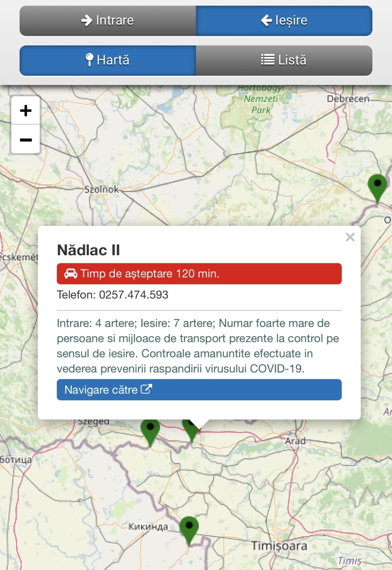Image resolution: width=392 pixels, height=570 pixels.
Task: Click the Timișoara label on the map
Action: [x=279, y=546]
